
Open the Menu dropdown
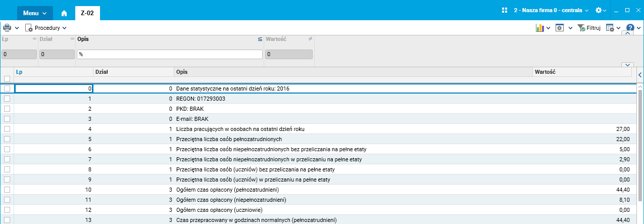pos(35,13)
